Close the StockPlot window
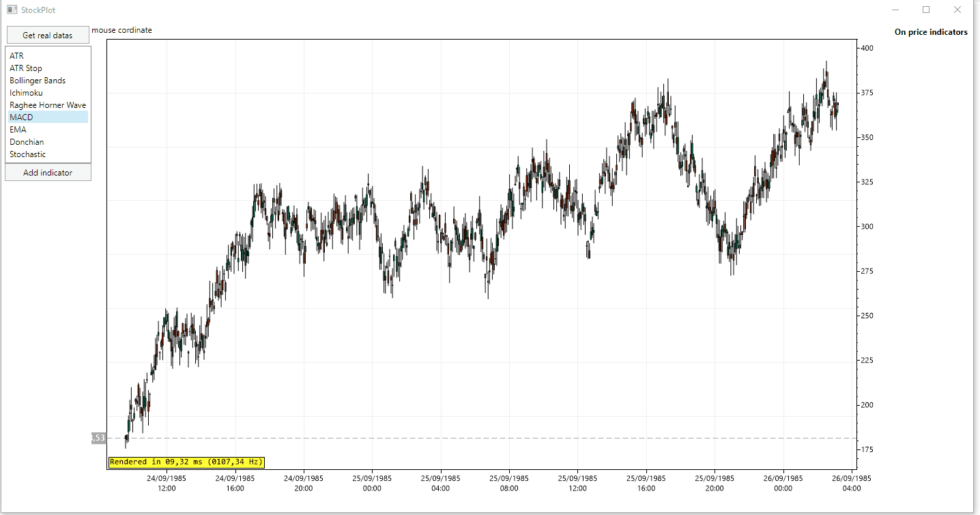The image size is (980, 515). pyautogui.click(x=957, y=10)
